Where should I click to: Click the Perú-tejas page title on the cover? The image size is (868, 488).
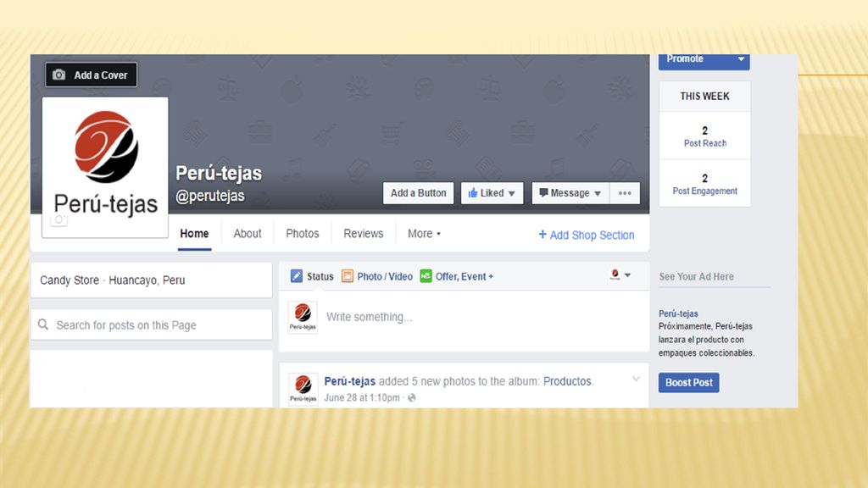(x=219, y=173)
